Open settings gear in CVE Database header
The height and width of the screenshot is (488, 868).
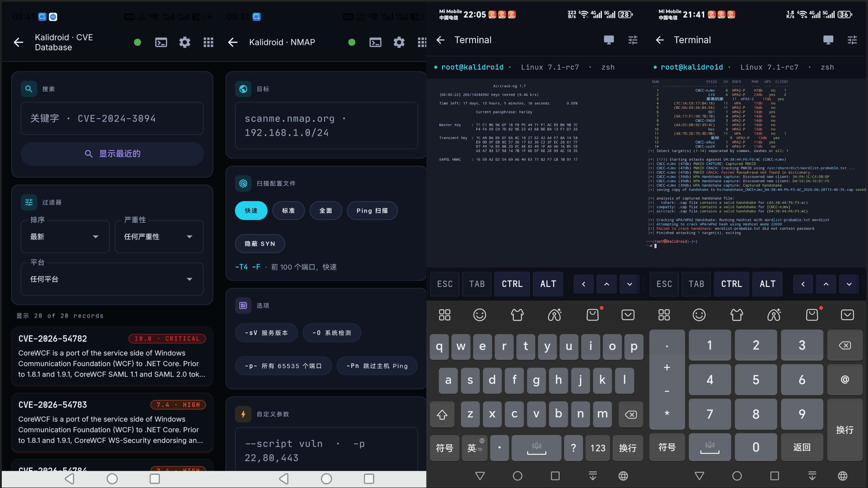(x=185, y=42)
